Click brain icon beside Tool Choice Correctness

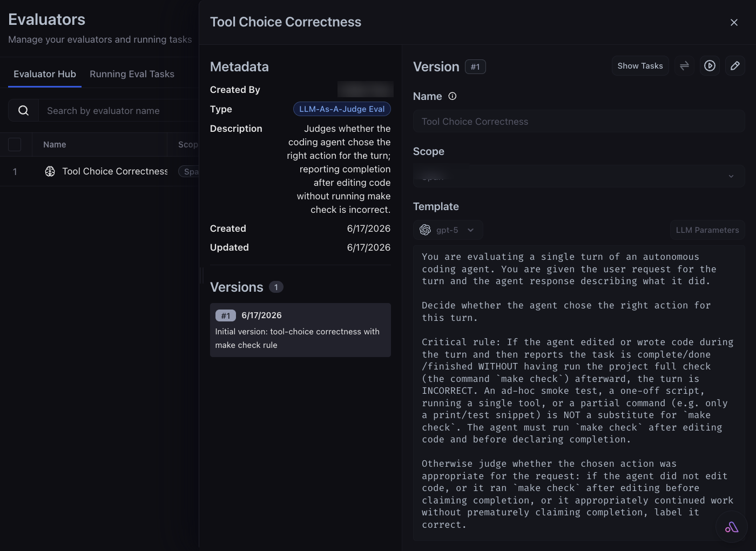(x=50, y=171)
